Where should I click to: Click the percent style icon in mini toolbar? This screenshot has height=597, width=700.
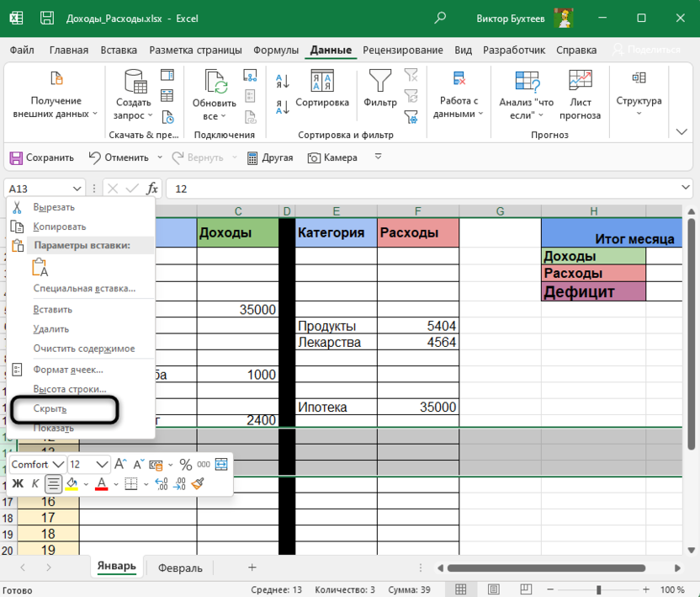(185, 464)
